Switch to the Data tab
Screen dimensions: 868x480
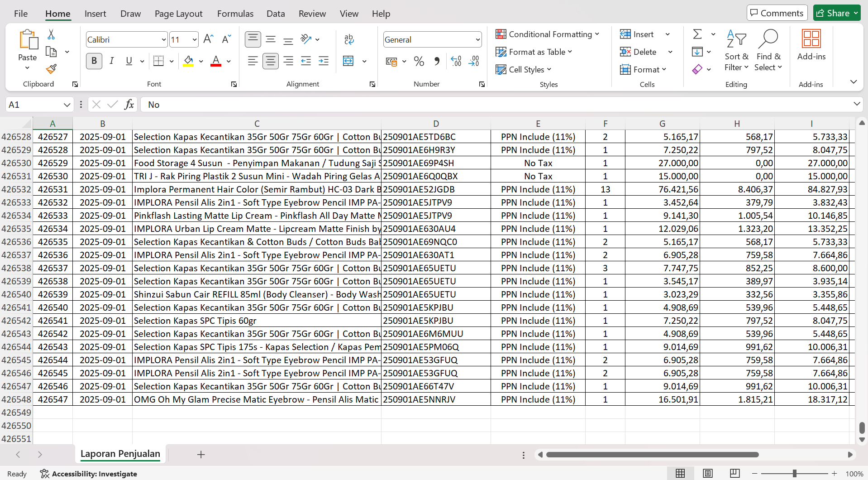click(x=276, y=14)
